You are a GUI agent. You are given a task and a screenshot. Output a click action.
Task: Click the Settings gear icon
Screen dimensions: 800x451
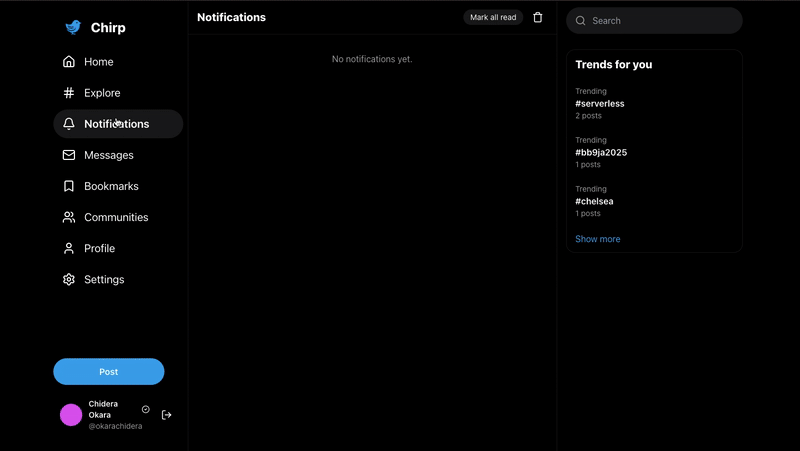point(69,280)
